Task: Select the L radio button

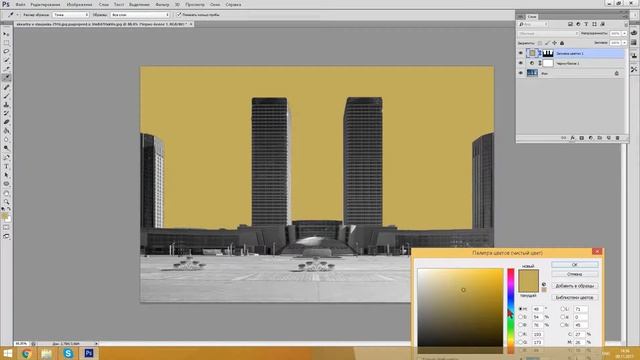Action: 563,309
